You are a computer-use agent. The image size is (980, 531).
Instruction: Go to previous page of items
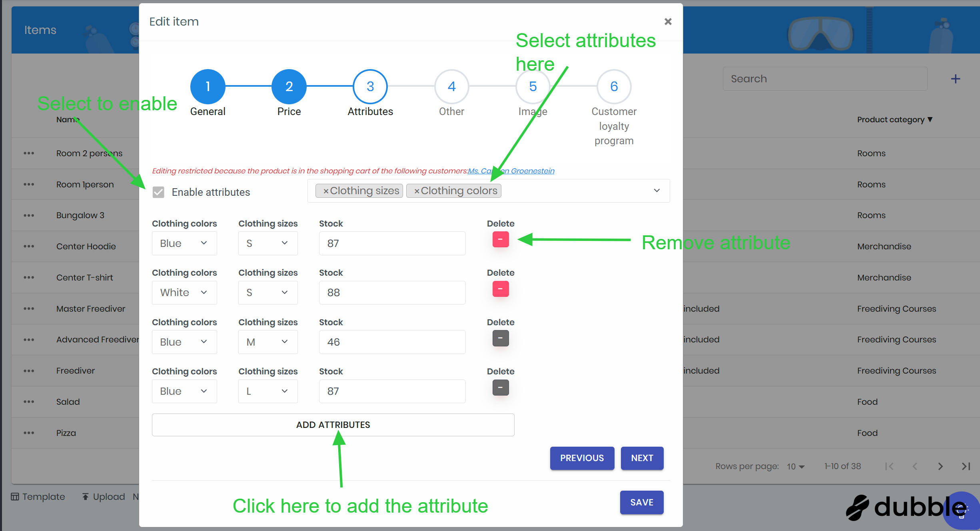(915, 466)
